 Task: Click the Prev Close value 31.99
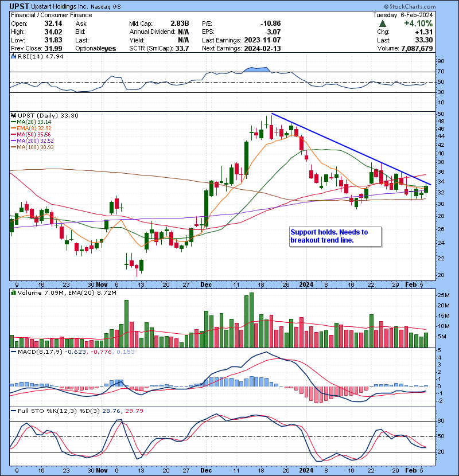[53, 49]
